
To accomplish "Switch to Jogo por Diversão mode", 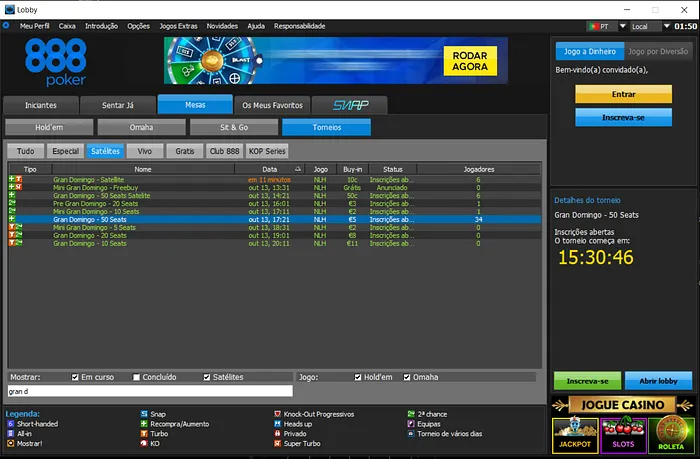I will (658, 51).
